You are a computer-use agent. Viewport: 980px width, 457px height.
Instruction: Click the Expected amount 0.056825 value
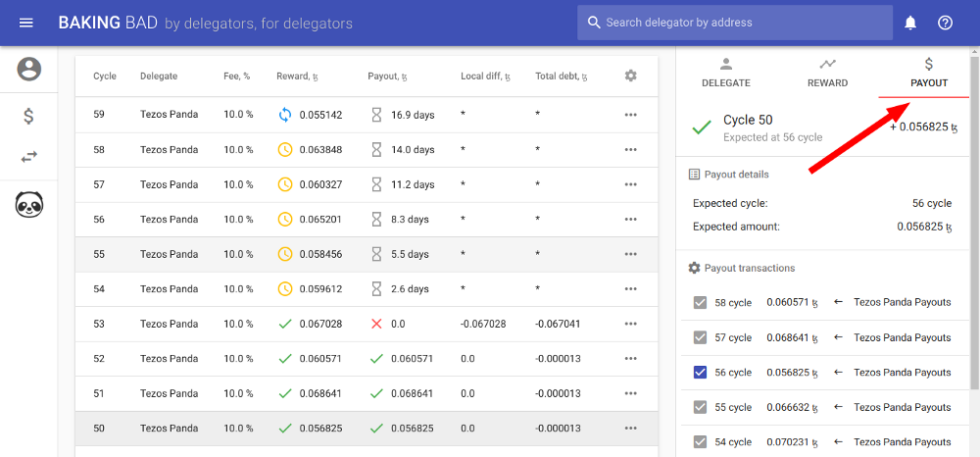[924, 227]
